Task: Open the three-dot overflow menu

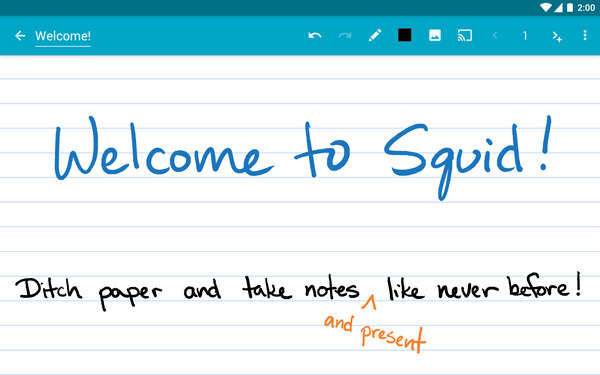Action: point(585,36)
